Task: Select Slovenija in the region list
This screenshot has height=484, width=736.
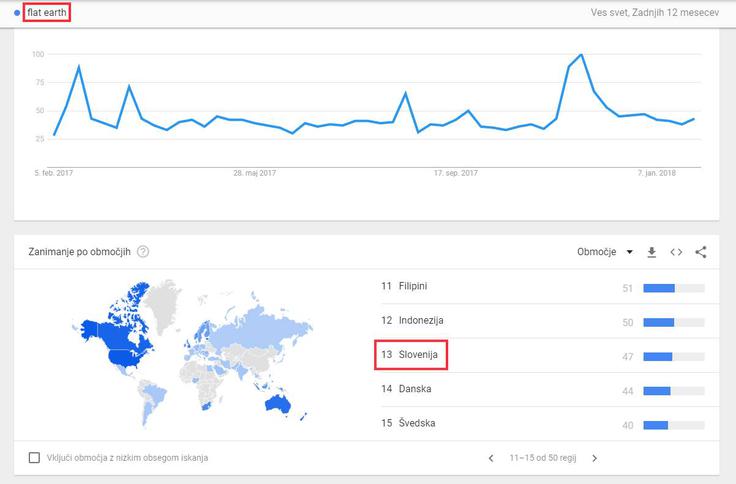Action: click(411, 355)
